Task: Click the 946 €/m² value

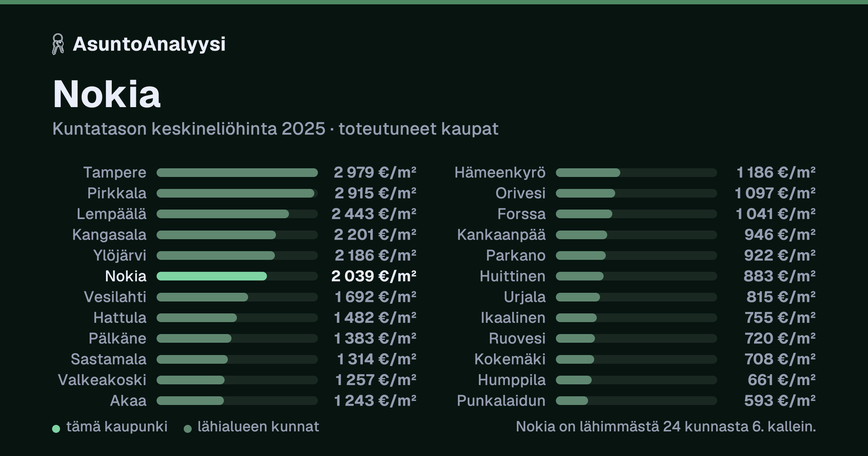Action: point(780,235)
